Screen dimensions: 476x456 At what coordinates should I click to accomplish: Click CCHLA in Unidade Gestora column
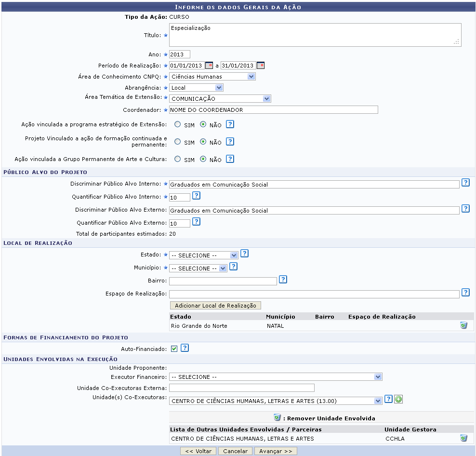click(395, 439)
